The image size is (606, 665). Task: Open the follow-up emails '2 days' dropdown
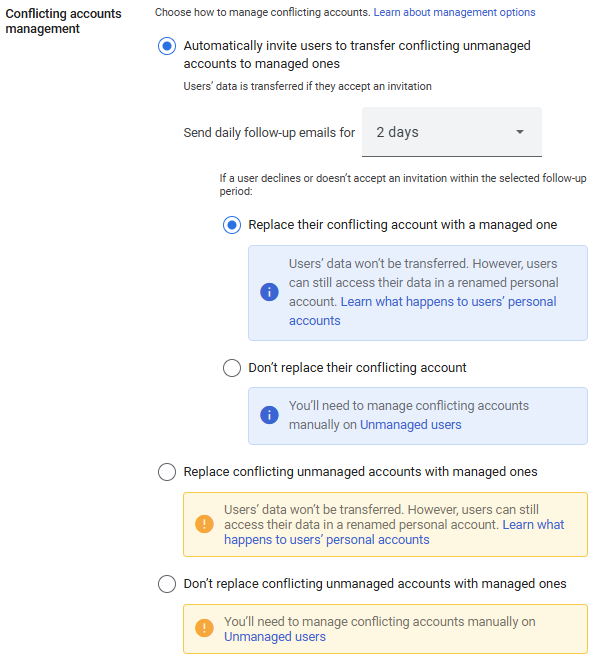[451, 132]
